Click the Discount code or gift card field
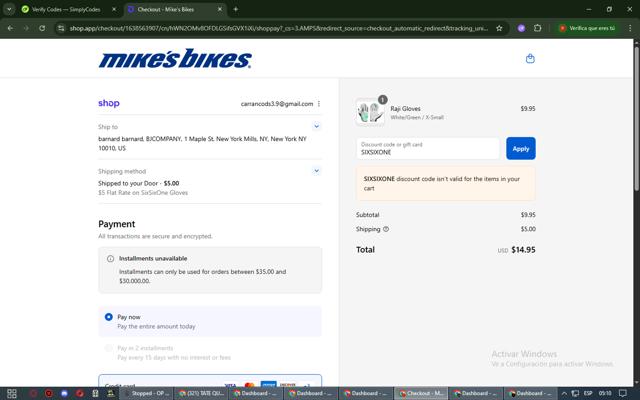The height and width of the screenshot is (400, 640). [x=428, y=149]
